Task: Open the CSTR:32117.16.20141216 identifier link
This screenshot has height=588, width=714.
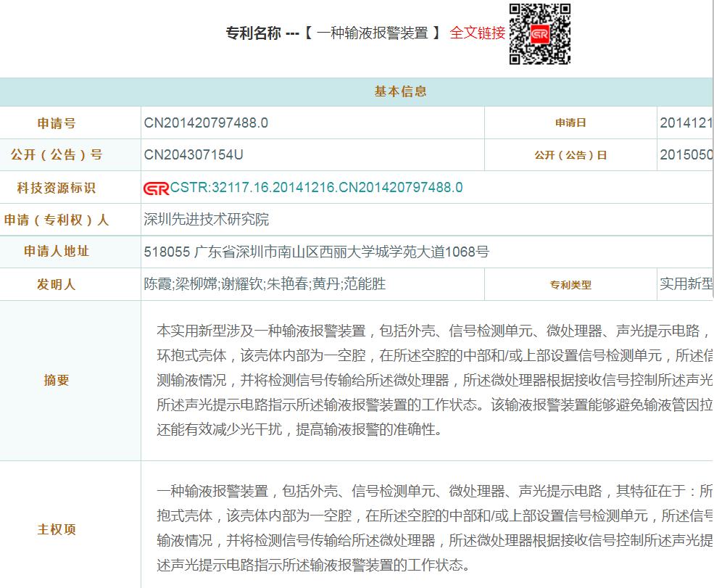Action: coord(316,188)
